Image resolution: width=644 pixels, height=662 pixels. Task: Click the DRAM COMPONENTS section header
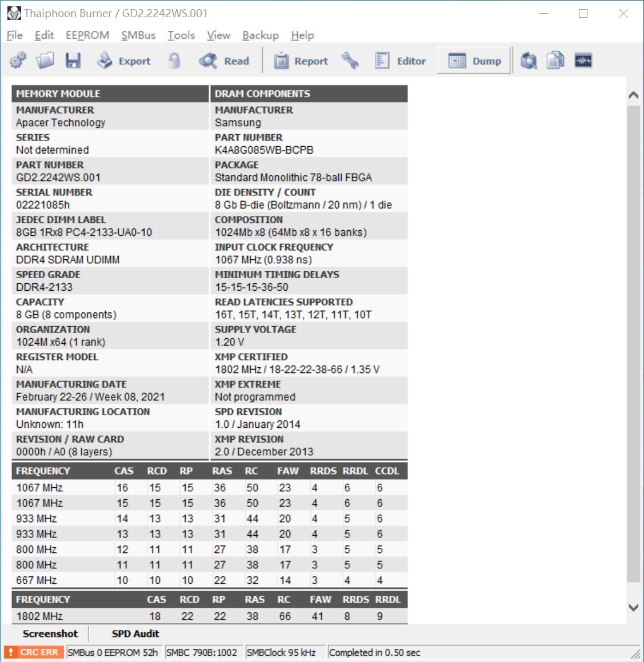click(309, 94)
